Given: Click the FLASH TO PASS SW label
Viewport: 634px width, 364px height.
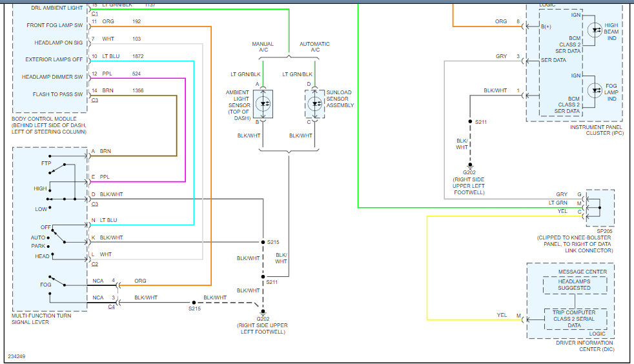Looking at the screenshot, I should click(57, 94).
